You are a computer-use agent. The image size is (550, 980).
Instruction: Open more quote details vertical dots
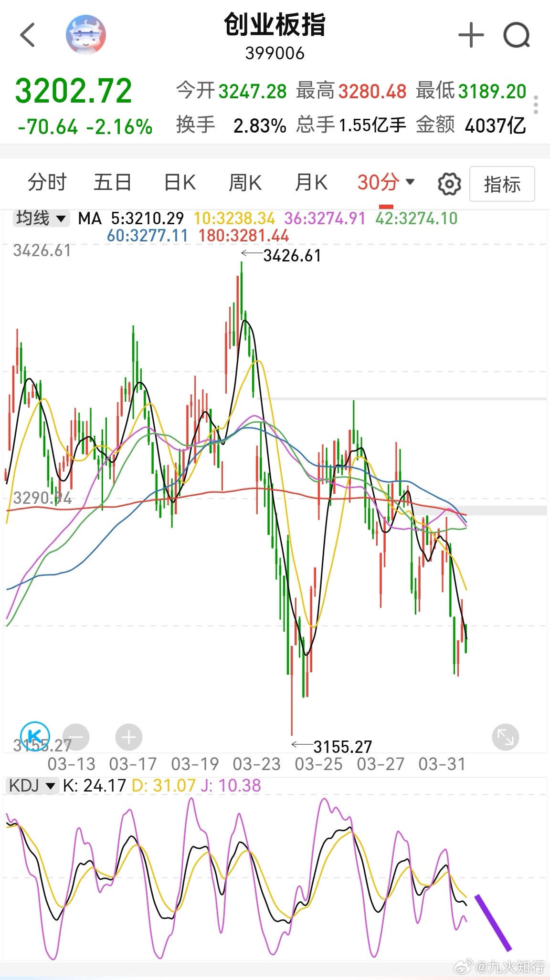pyautogui.click(x=536, y=104)
